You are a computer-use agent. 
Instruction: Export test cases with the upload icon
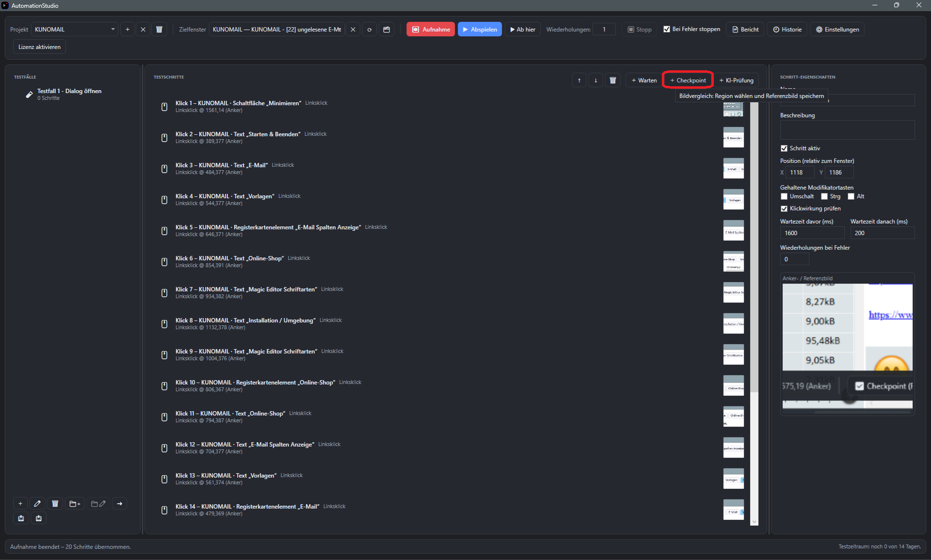coord(21,518)
